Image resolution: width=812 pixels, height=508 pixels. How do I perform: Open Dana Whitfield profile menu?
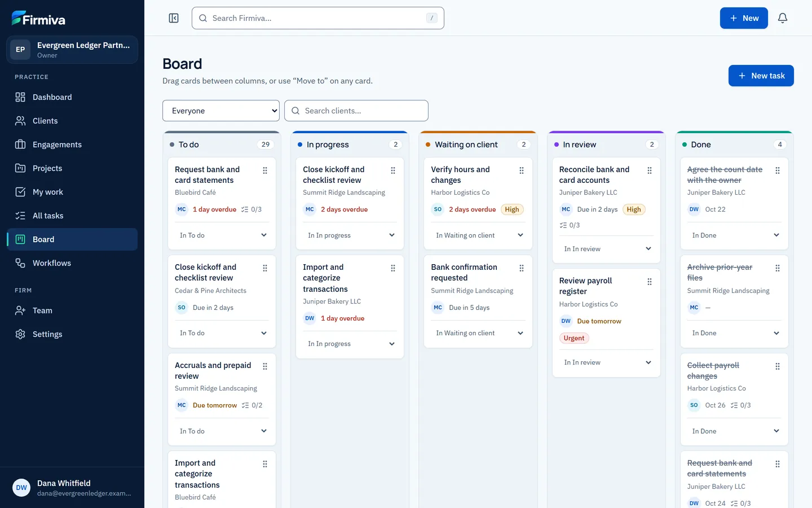[72, 488]
